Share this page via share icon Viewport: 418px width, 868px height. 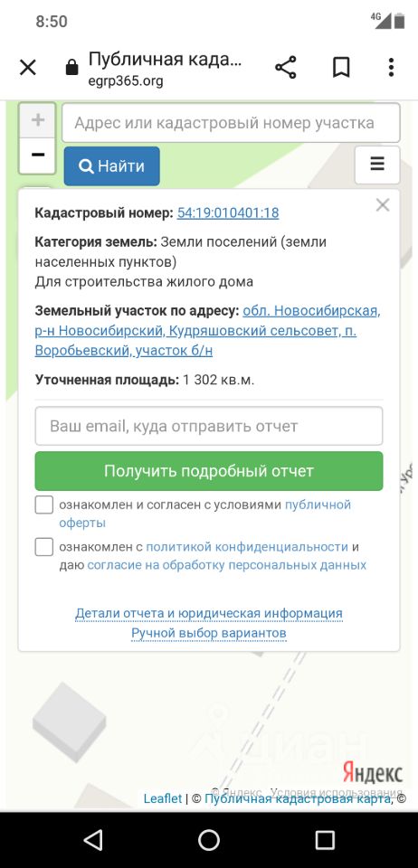[x=286, y=68]
